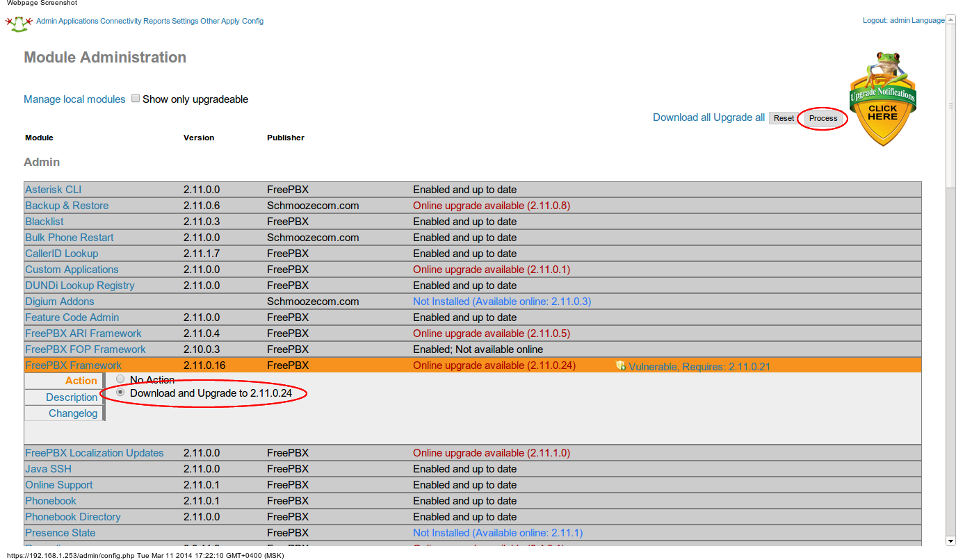Screen dimensions: 956x560
Task: Click the scrollbar up arrow
Action: [x=950, y=21]
